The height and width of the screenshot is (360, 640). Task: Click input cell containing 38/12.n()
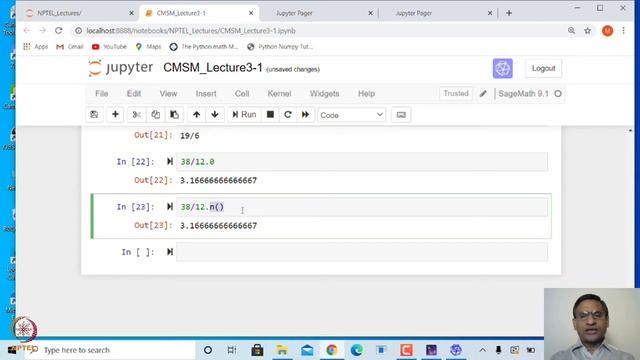(362, 207)
